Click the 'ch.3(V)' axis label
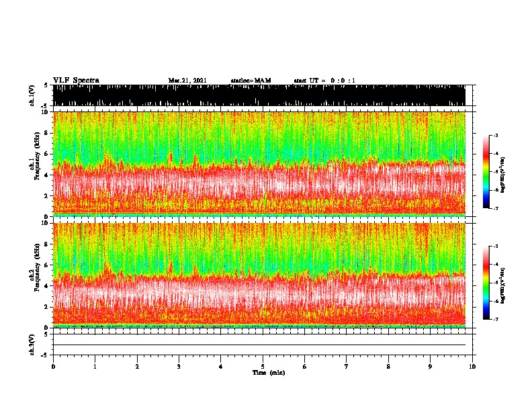This screenshot has width=532, height=411. [x=32, y=345]
